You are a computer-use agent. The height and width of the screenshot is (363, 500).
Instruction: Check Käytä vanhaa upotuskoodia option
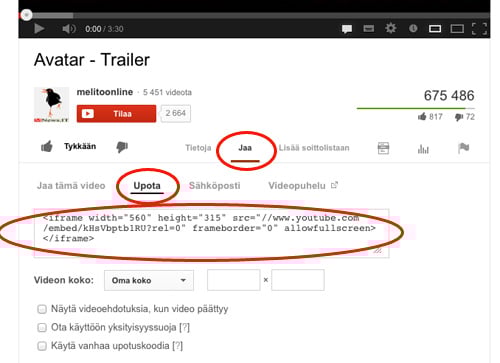[x=42, y=346]
